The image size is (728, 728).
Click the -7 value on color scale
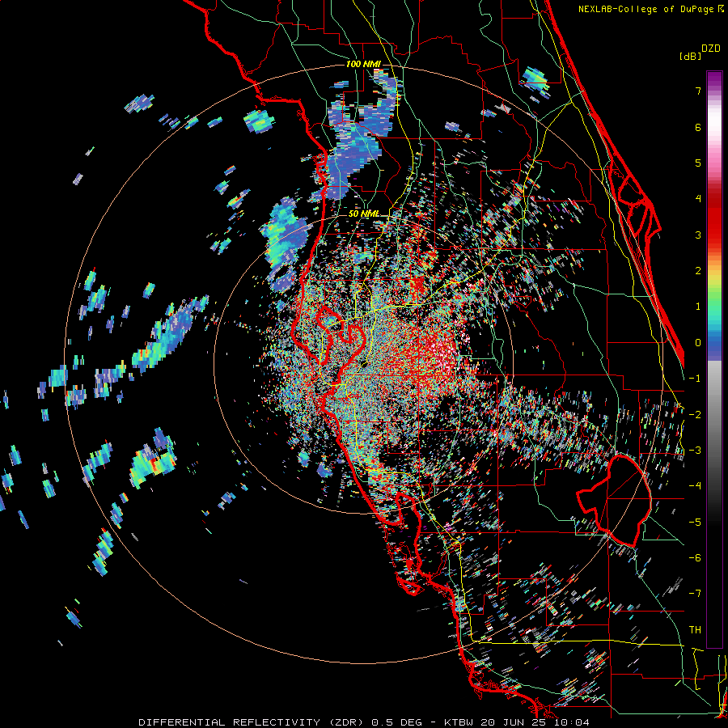(x=695, y=594)
